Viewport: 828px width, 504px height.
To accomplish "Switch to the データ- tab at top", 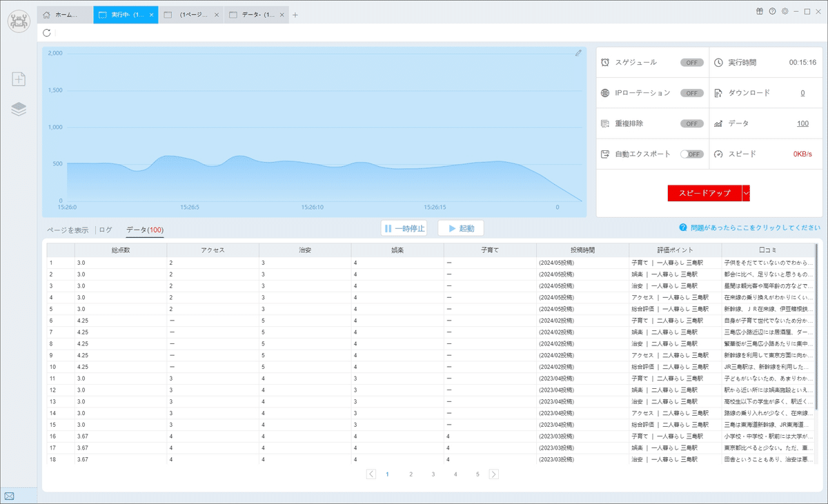I will point(257,14).
